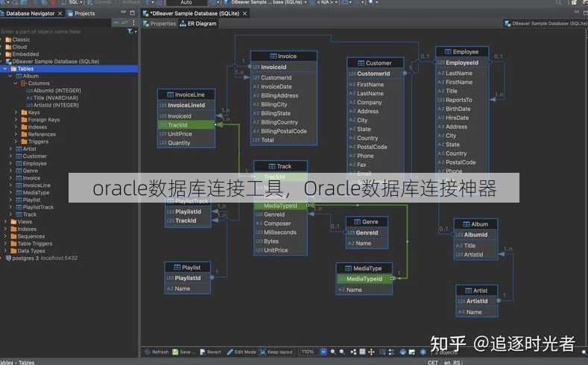Viewport: 588px width, 365px height.
Task: Click the save diagram as image icon
Action: 412,352
